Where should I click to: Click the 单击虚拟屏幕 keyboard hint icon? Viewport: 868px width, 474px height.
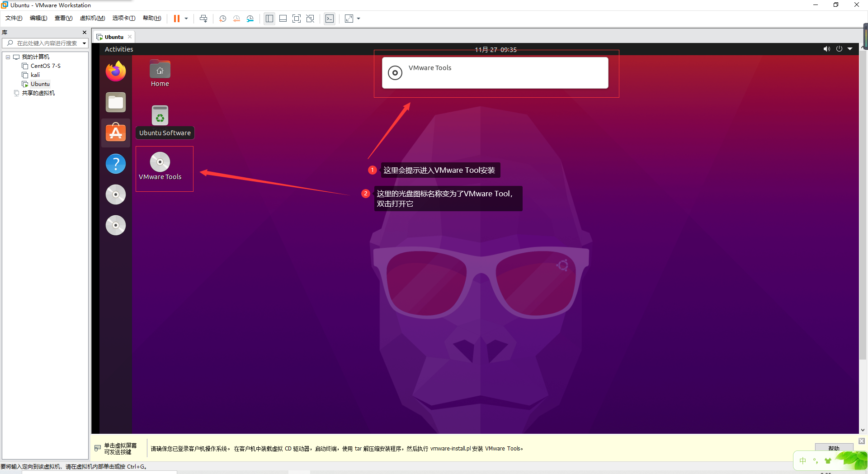[98, 448]
